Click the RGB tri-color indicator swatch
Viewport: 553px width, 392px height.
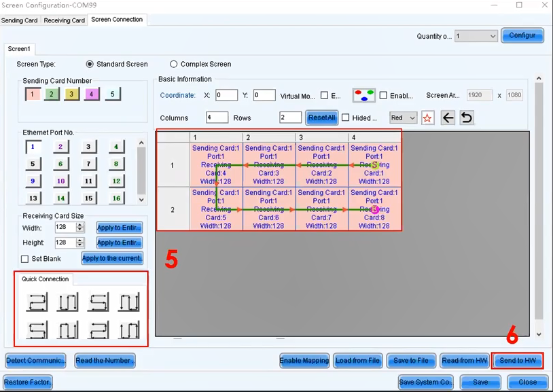click(363, 95)
